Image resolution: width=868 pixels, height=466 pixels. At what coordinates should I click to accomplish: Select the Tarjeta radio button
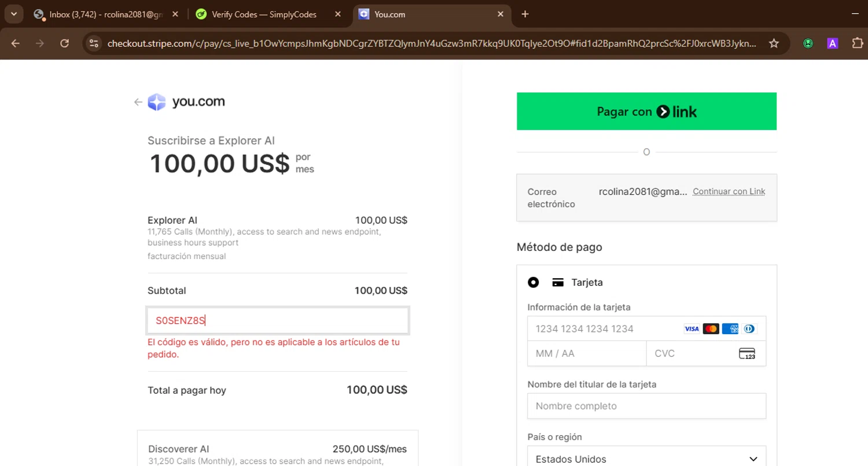(x=534, y=282)
